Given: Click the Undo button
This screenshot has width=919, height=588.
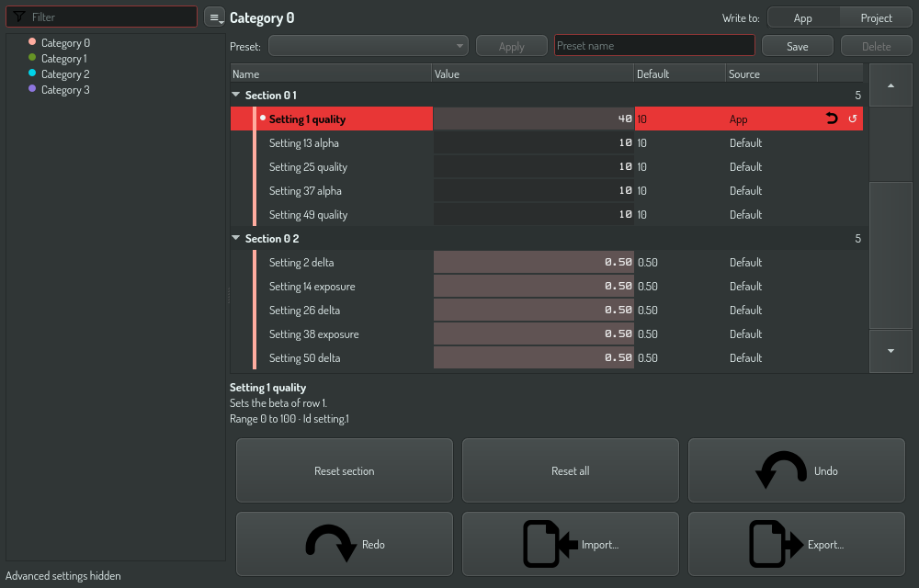Looking at the screenshot, I should [x=797, y=470].
